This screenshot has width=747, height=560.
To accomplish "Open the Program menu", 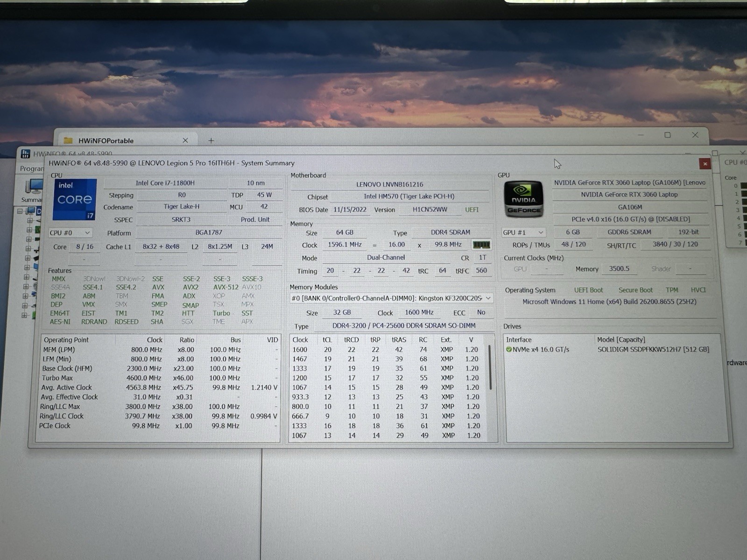I will coord(32,168).
